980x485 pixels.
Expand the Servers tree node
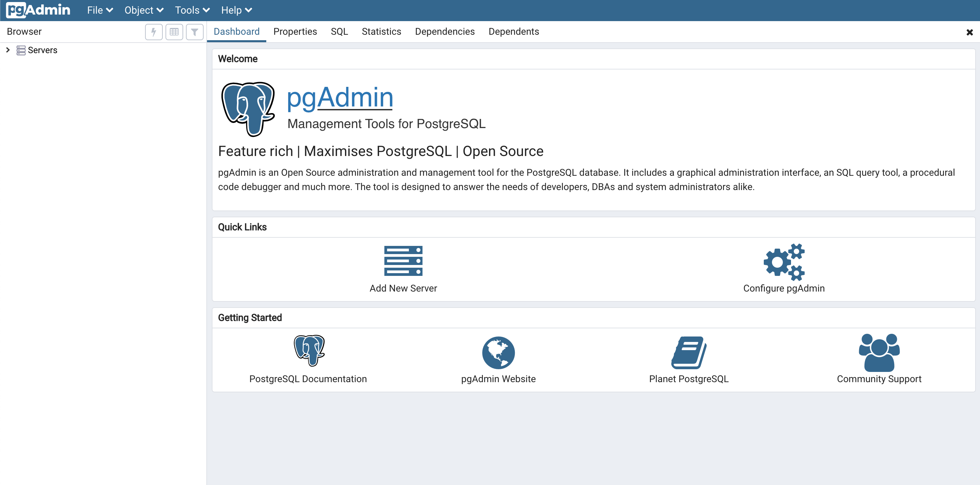coord(7,50)
